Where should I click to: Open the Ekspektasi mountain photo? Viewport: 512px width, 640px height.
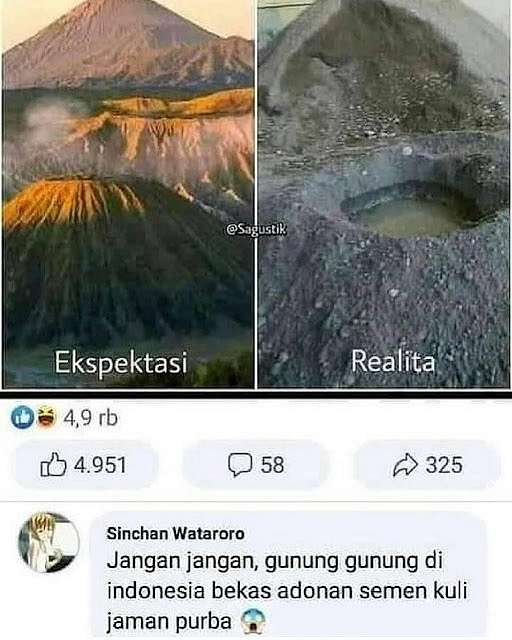128,194
